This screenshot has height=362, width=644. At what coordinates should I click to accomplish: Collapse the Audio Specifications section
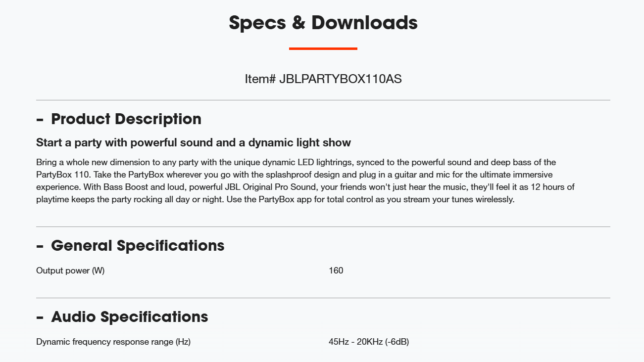122,317
